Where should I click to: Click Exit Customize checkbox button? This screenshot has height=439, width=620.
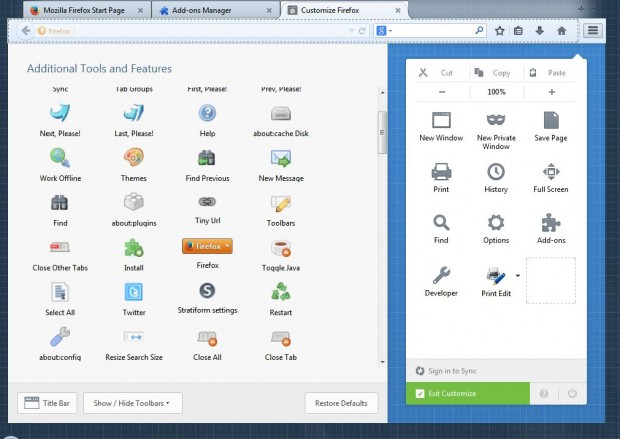click(x=468, y=393)
